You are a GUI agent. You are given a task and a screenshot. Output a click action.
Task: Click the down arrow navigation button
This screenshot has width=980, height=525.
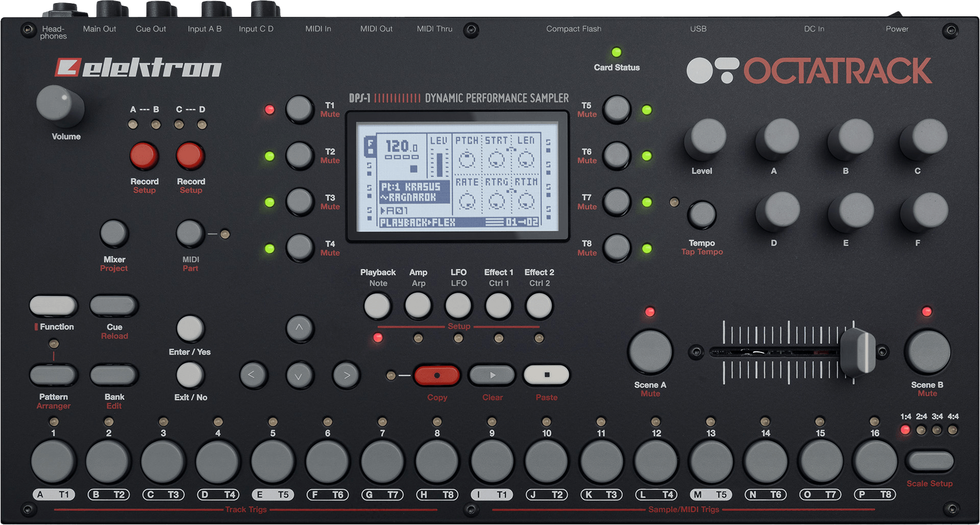(x=300, y=375)
